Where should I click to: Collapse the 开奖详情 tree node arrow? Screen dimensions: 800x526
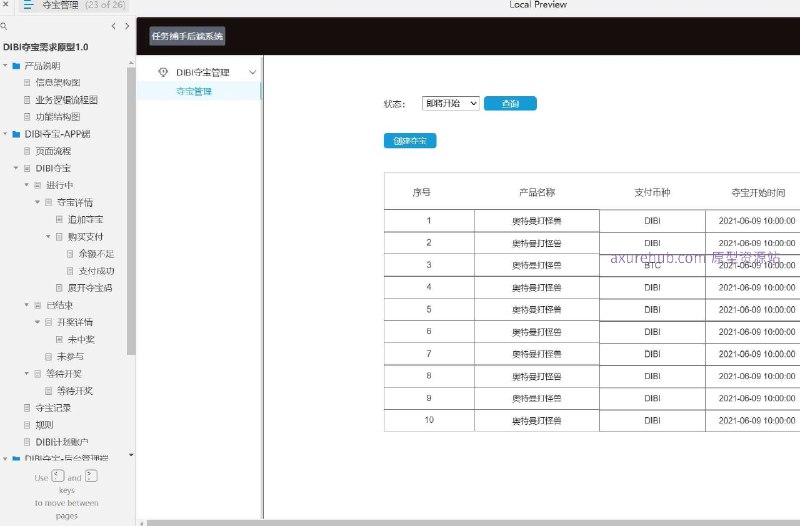pyautogui.click(x=37, y=322)
